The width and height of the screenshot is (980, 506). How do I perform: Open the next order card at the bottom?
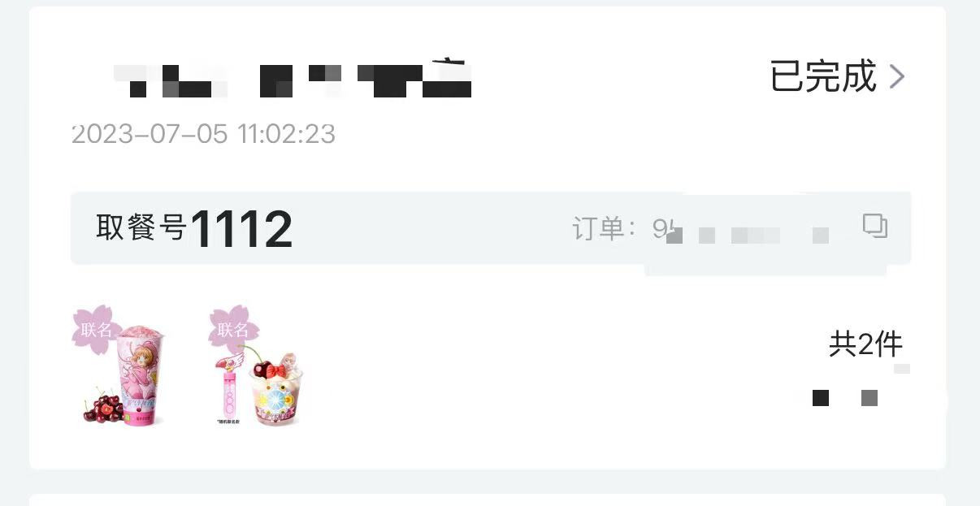point(488,500)
